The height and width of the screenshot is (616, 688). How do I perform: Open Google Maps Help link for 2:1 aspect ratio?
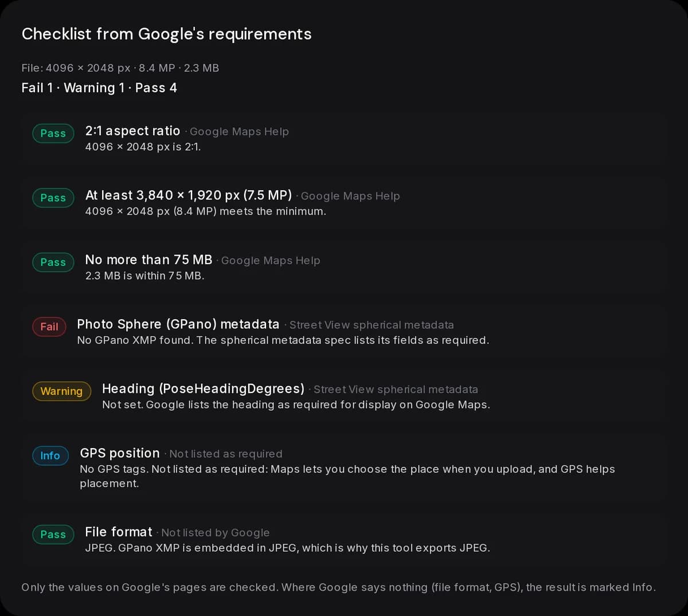pos(239,132)
